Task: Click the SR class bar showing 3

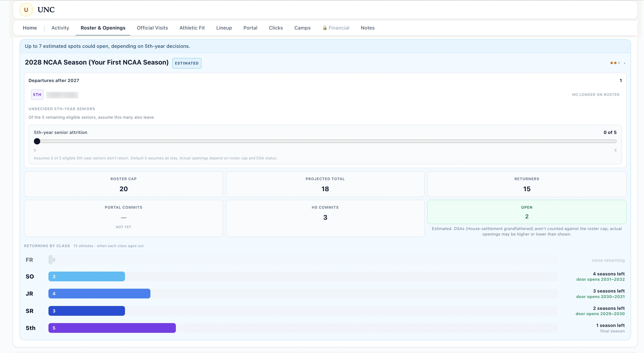Action: pyautogui.click(x=87, y=311)
